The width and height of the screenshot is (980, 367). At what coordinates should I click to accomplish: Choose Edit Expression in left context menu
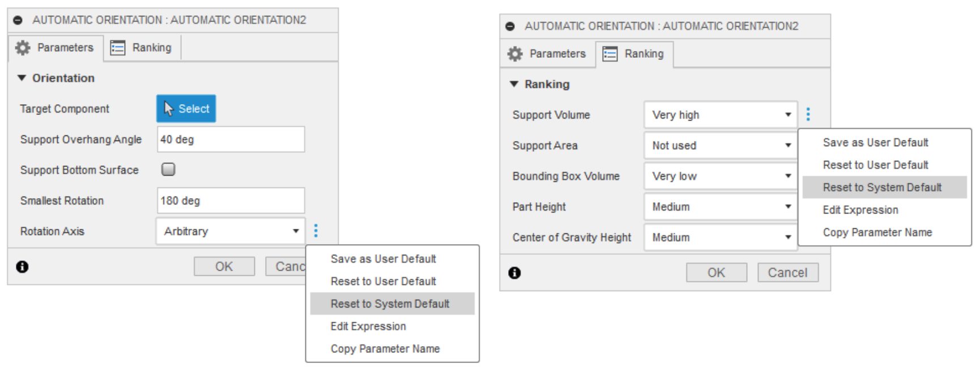click(368, 326)
